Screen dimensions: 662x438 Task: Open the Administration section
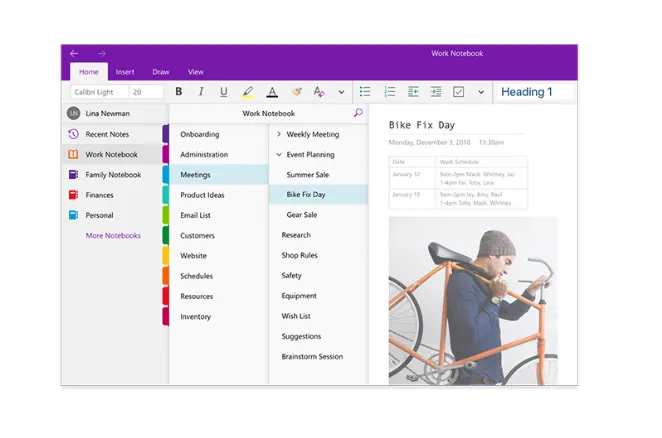[x=218, y=154]
